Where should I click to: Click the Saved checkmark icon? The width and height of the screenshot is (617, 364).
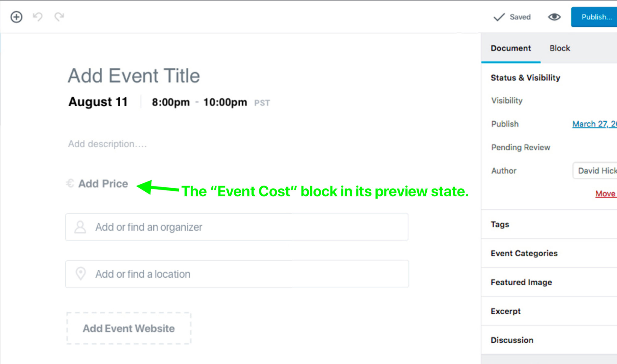point(499,17)
